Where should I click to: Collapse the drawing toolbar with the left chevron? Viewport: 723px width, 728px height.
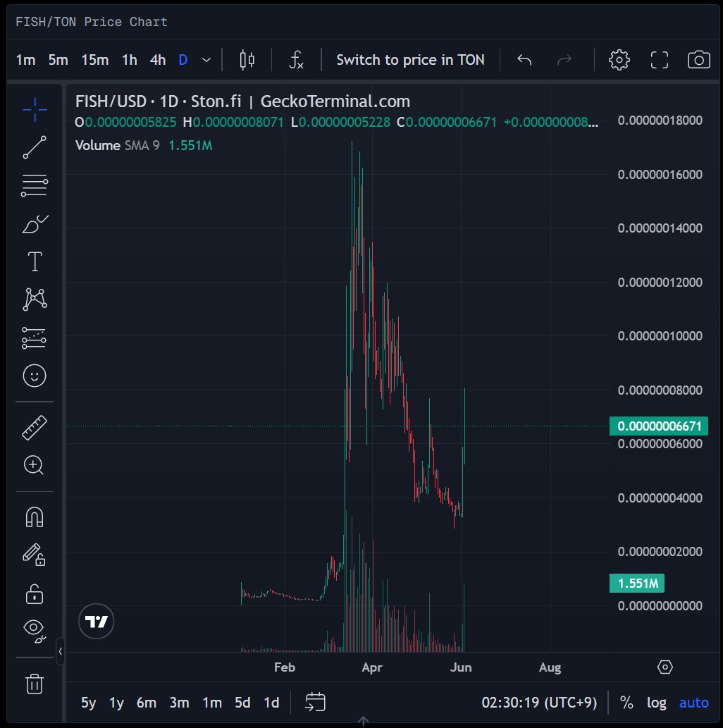coord(61,652)
